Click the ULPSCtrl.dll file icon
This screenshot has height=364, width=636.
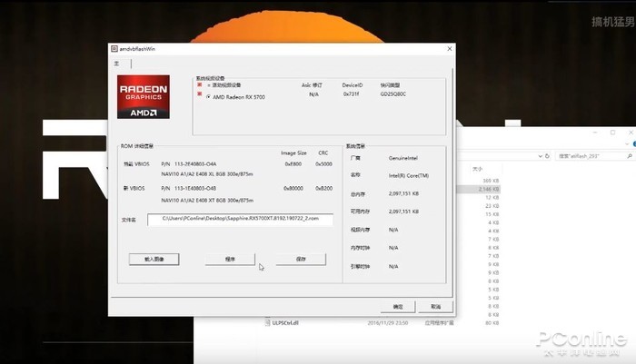(267, 322)
